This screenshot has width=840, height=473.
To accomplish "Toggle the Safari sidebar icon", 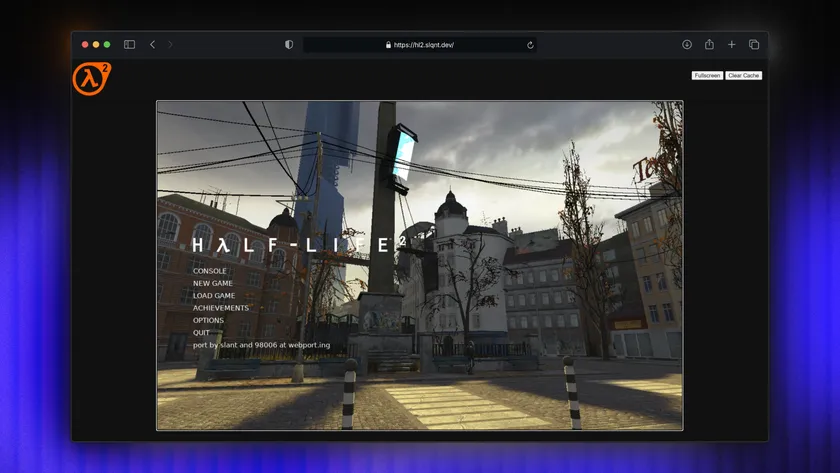I will pos(129,44).
